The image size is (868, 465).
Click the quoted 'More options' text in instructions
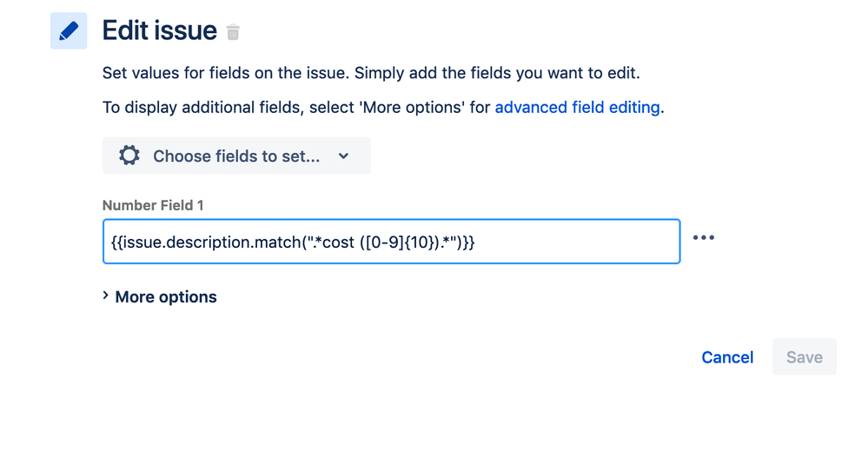point(413,107)
